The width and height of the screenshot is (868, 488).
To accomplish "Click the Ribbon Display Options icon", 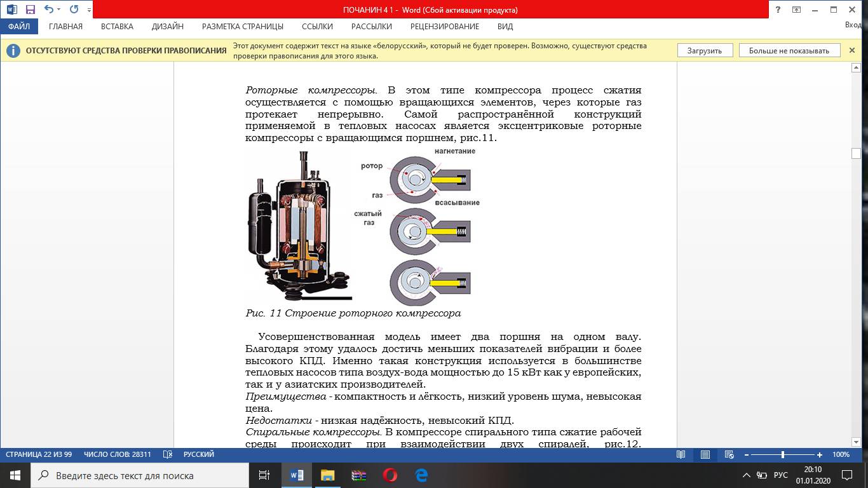I will pos(796,10).
